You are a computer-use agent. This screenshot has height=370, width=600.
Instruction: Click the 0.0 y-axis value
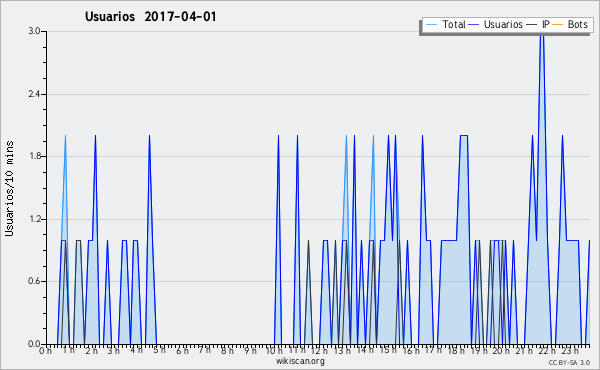(34, 344)
